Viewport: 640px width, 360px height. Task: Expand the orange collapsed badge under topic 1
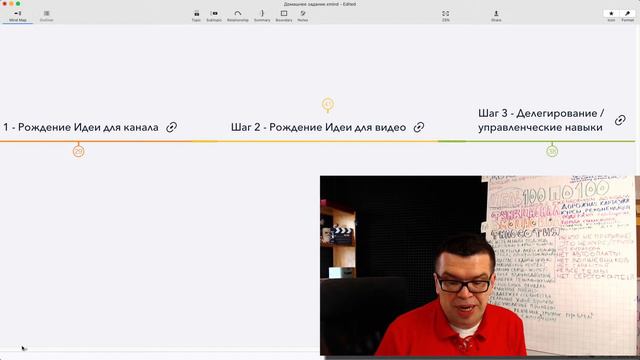(x=78, y=151)
